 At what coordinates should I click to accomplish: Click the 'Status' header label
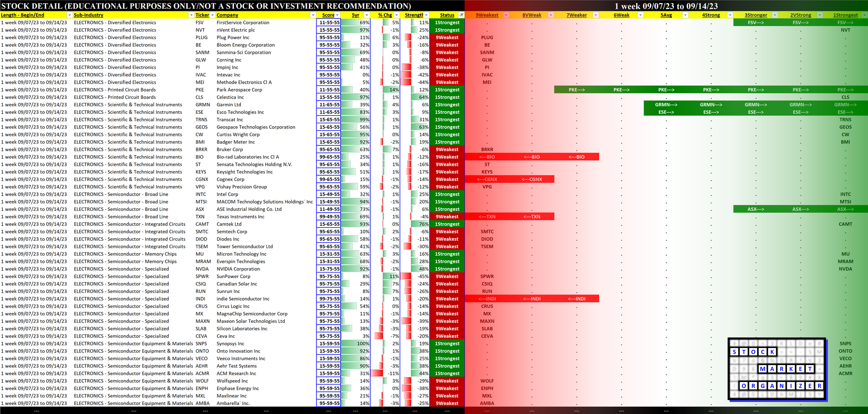[x=447, y=15]
